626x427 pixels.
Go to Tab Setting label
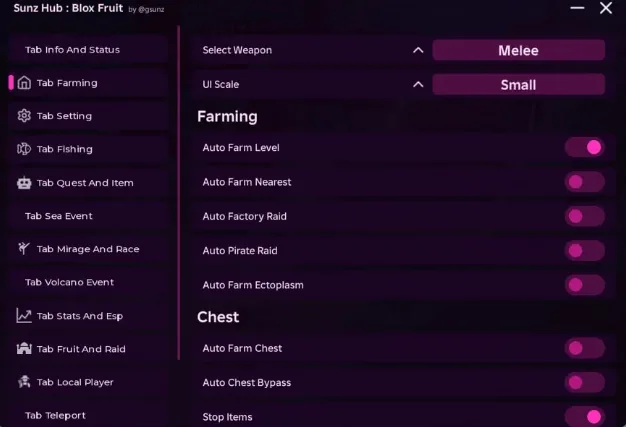click(x=64, y=116)
